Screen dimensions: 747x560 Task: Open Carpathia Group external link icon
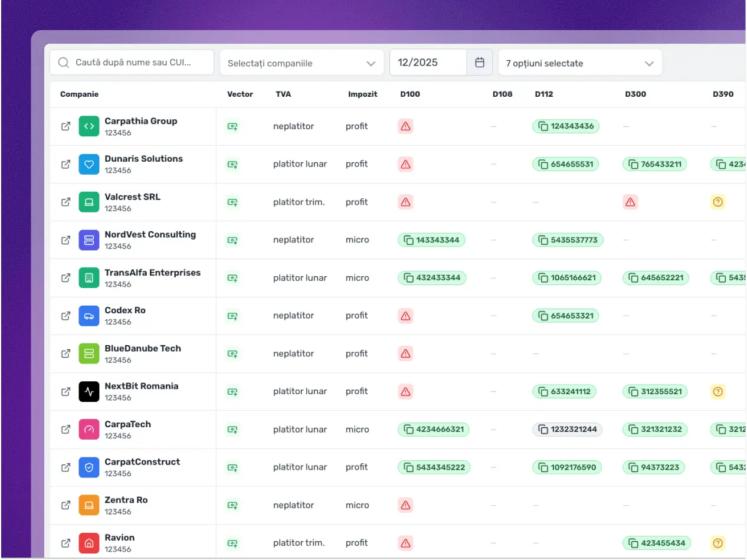[x=66, y=126]
